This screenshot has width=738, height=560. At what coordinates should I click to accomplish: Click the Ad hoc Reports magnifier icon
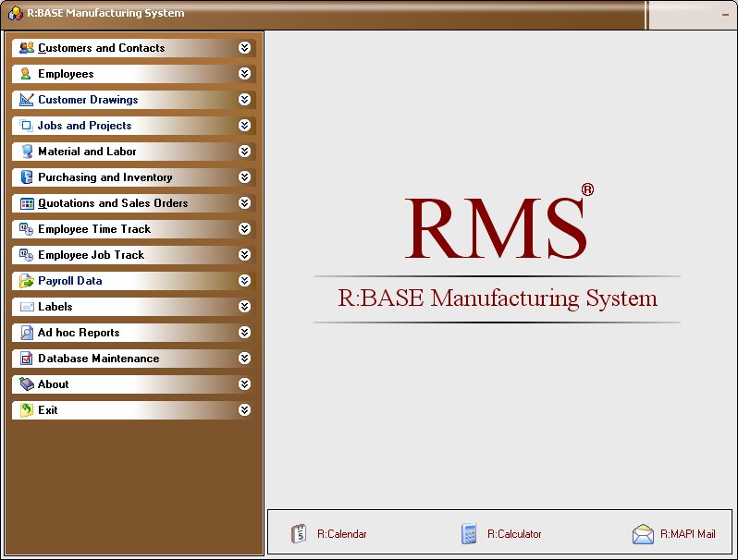coord(27,333)
